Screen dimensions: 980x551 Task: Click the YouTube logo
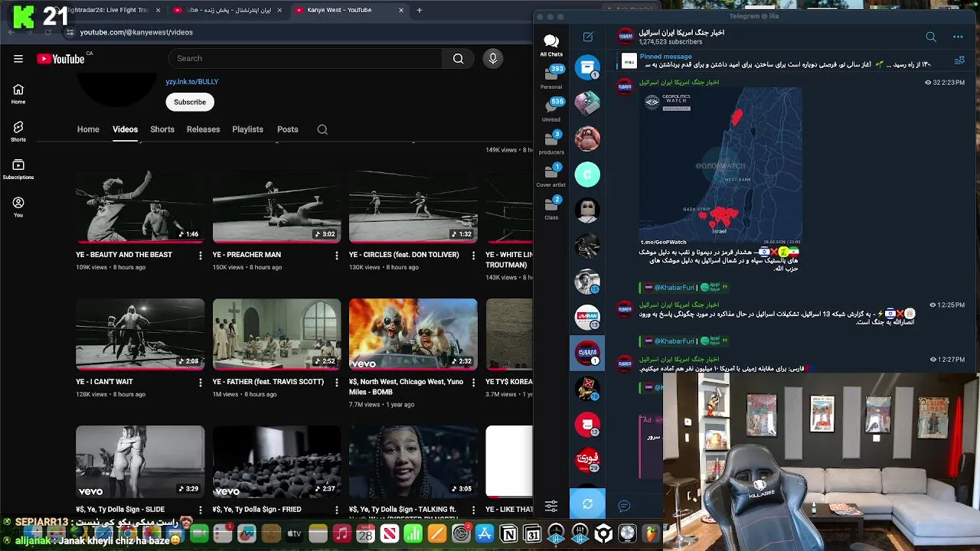coord(60,59)
